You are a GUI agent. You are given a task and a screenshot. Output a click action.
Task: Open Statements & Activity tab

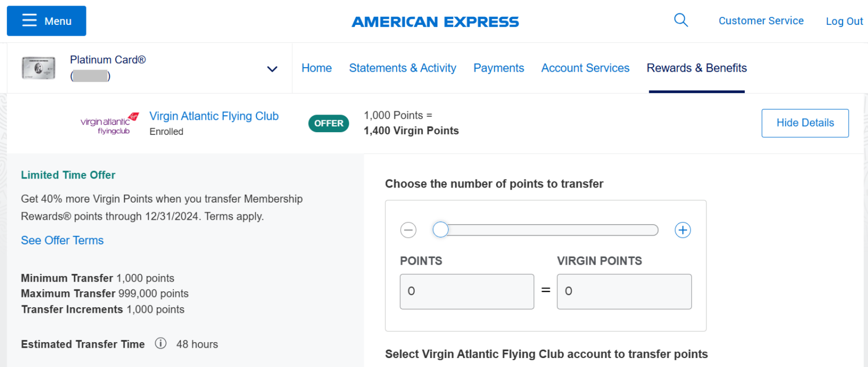402,68
